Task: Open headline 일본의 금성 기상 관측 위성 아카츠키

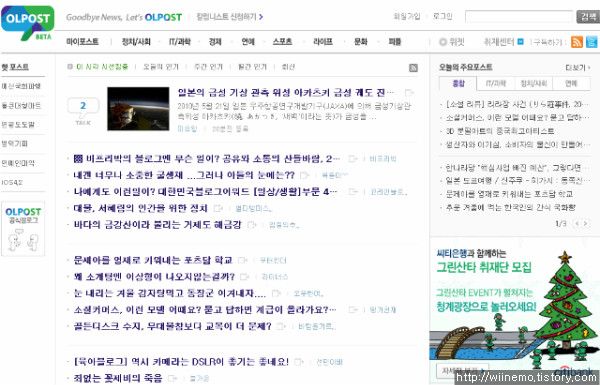Action: point(285,93)
